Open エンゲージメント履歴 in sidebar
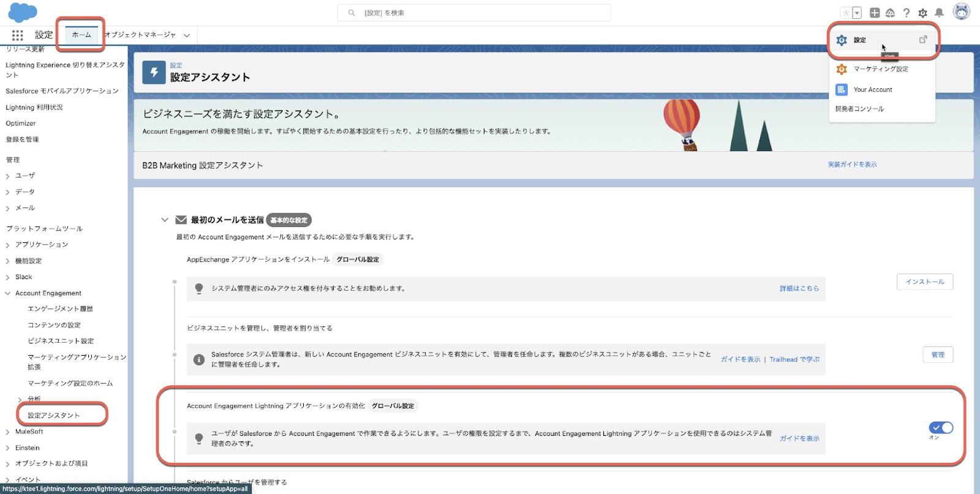980x494 pixels. click(x=60, y=309)
